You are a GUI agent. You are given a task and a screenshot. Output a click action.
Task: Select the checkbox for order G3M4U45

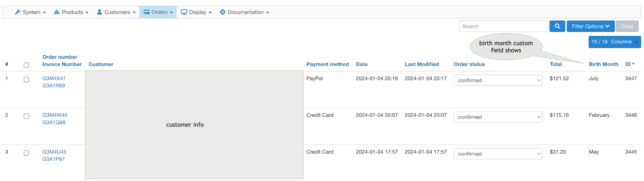click(x=27, y=153)
